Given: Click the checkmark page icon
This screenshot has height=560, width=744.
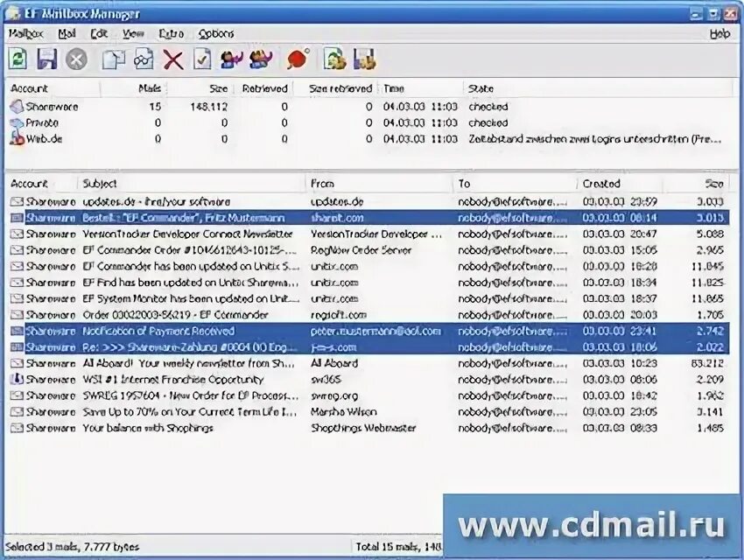Looking at the screenshot, I should pyautogui.click(x=202, y=59).
